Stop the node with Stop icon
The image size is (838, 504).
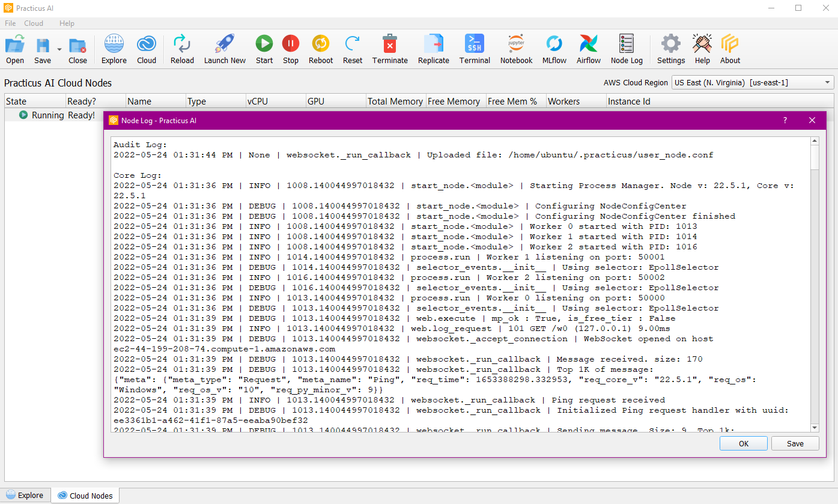click(x=291, y=49)
